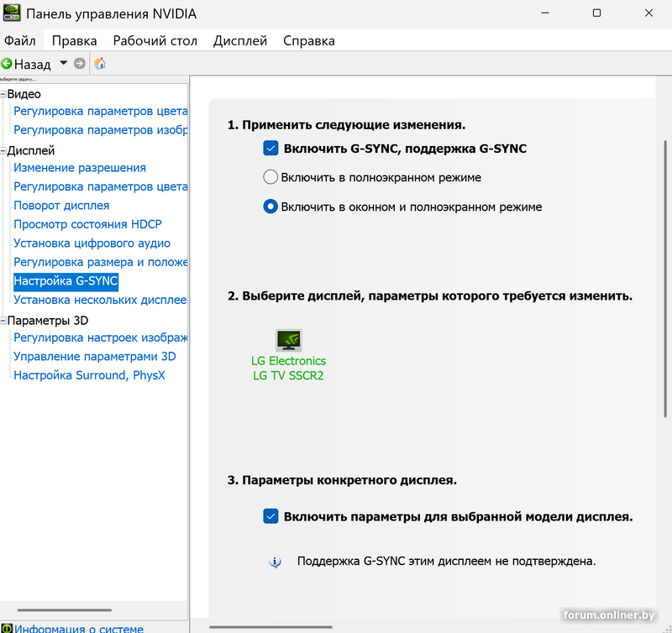The width and height of the screenshot is (672, 633).
Task: Click the NVIDIA Control Panel title bar icon
Action: tap(12, 13)
